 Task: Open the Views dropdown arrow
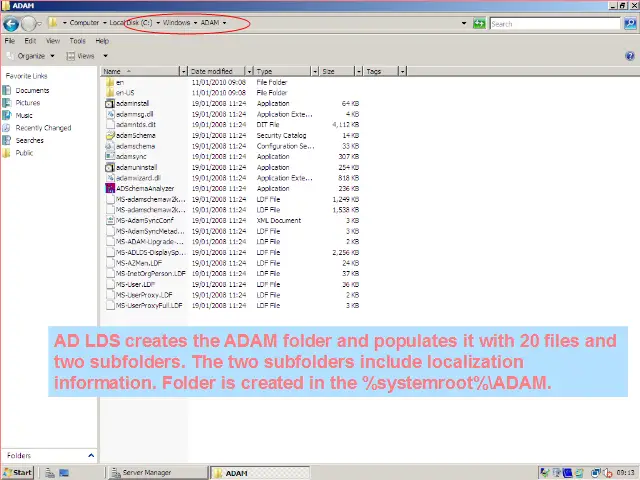click(x=106, y=56)
